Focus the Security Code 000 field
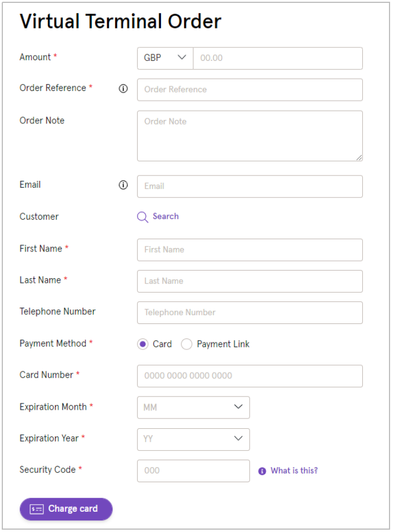 pyautogui.click(x=193, y=471)
